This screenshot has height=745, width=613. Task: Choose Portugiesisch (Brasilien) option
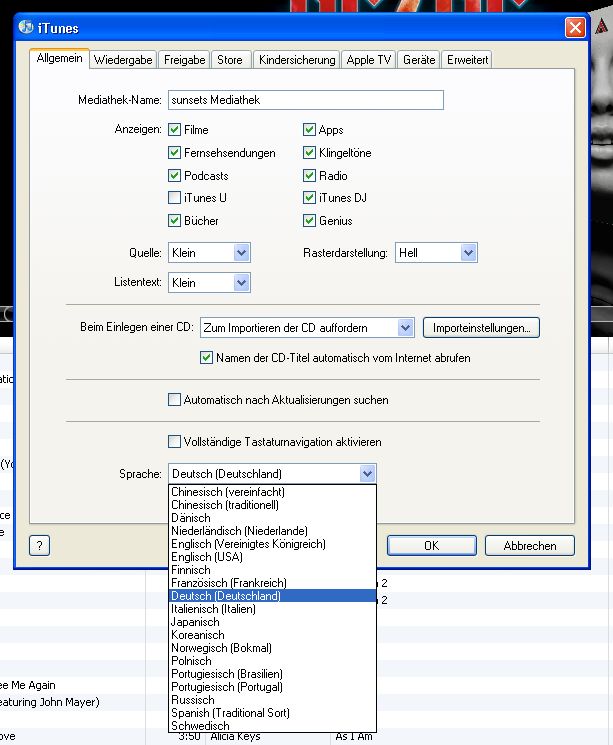[x=273, y=674]
